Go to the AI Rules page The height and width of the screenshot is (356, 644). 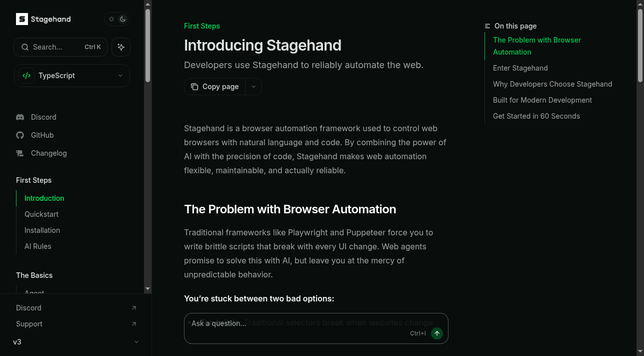click(x=38, y=246)
